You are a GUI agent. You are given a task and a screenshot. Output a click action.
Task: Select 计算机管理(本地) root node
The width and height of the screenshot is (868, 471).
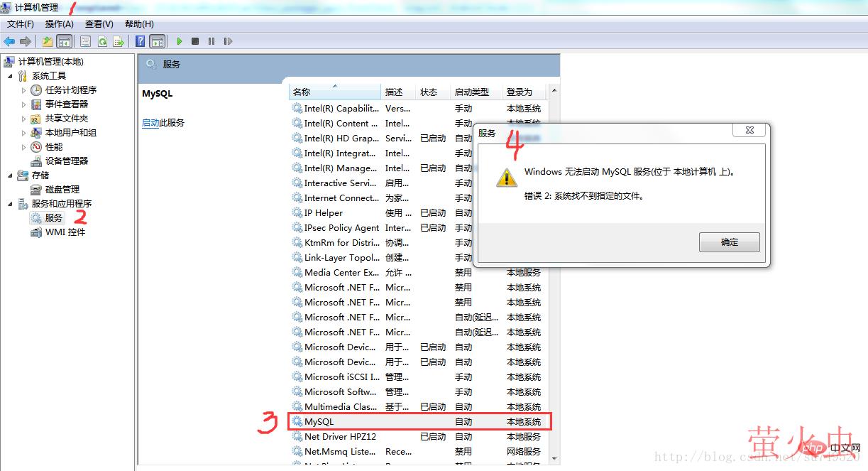pyautogui.click(x=50, y=62)
